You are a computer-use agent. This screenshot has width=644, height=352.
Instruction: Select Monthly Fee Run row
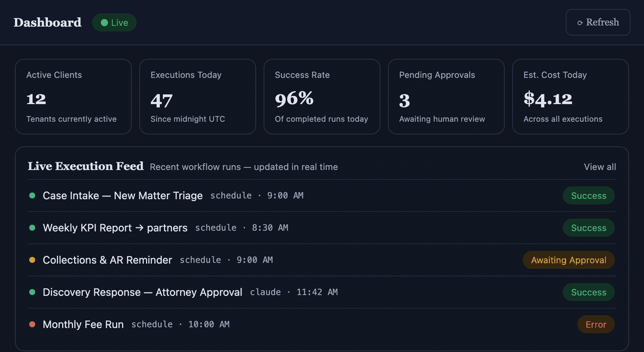[322, 324]
